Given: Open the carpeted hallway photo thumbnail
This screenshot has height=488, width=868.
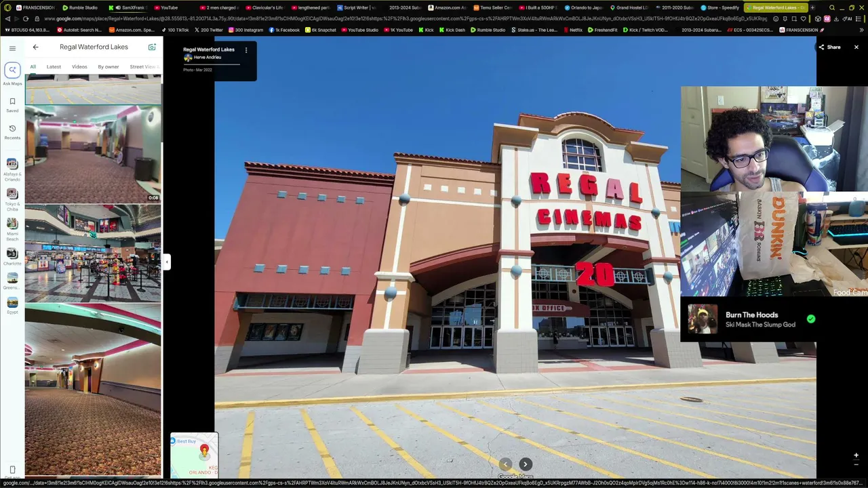Looking at the screenshot, I should pyautogui.click(x=93, y=390).
